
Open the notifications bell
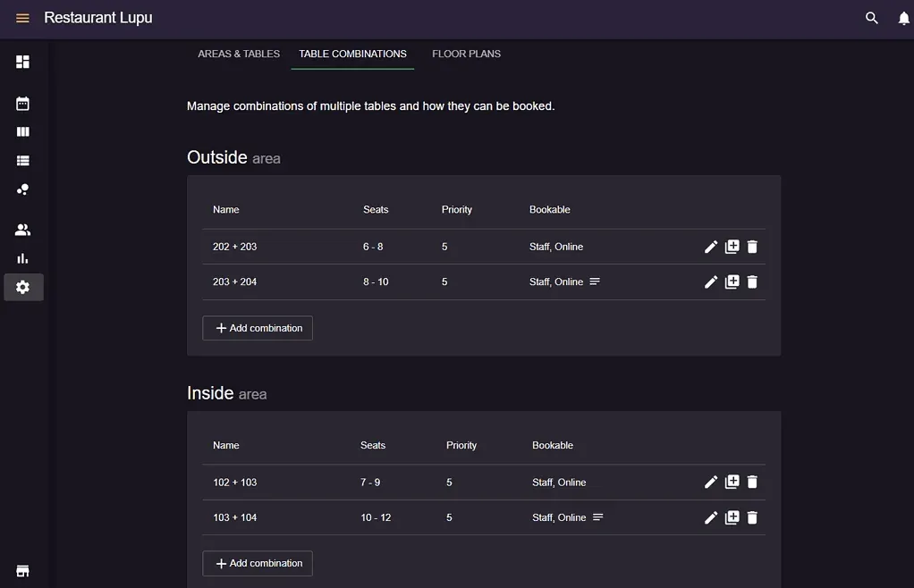coord(903,19)
